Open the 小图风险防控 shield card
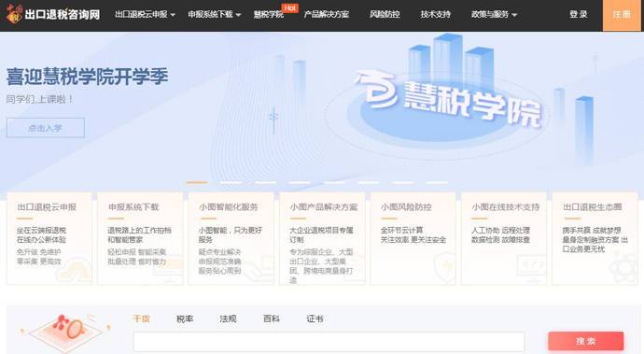 tap(413, 238)
